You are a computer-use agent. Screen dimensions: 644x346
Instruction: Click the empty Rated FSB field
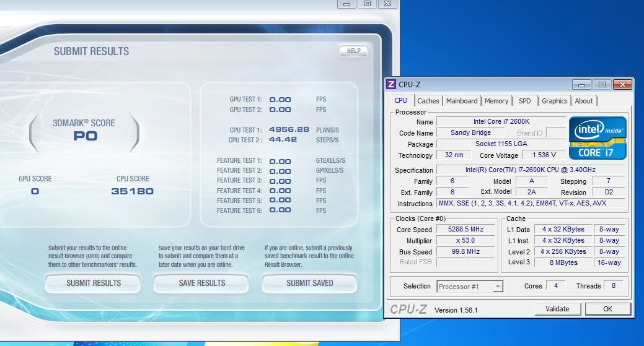point(465,262)
